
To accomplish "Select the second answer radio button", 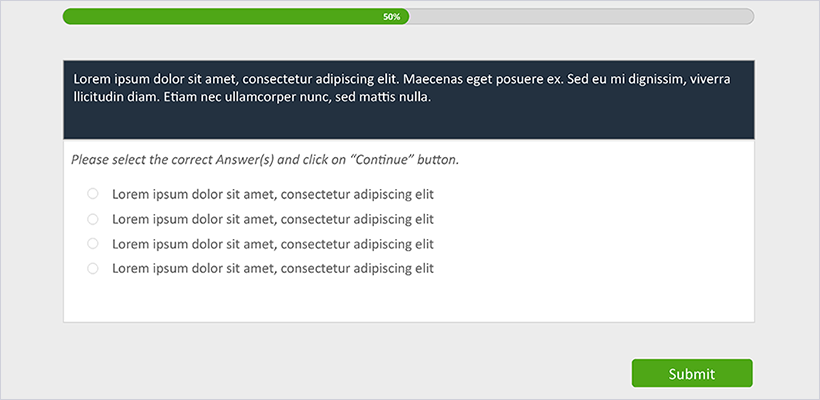I will tap(93, 219).
